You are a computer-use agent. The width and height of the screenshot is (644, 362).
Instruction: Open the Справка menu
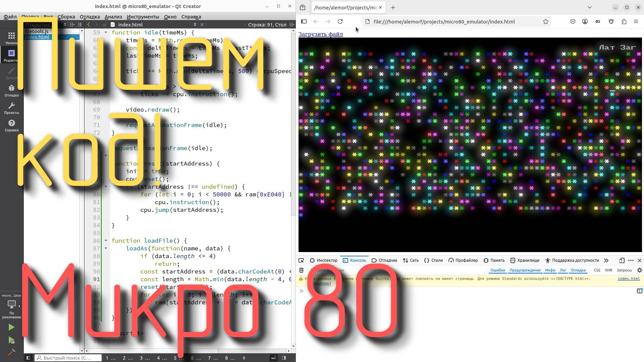tap(191, 16)
